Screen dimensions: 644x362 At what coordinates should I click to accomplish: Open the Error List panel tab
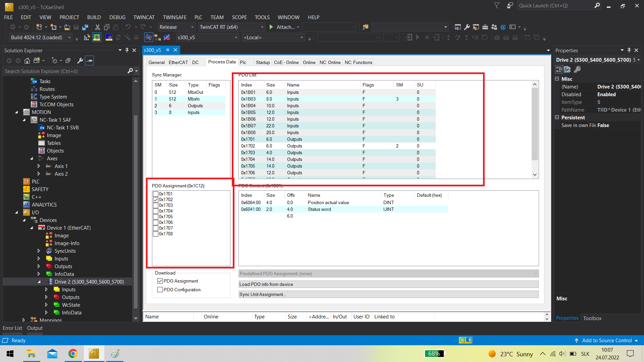point(12,328)
